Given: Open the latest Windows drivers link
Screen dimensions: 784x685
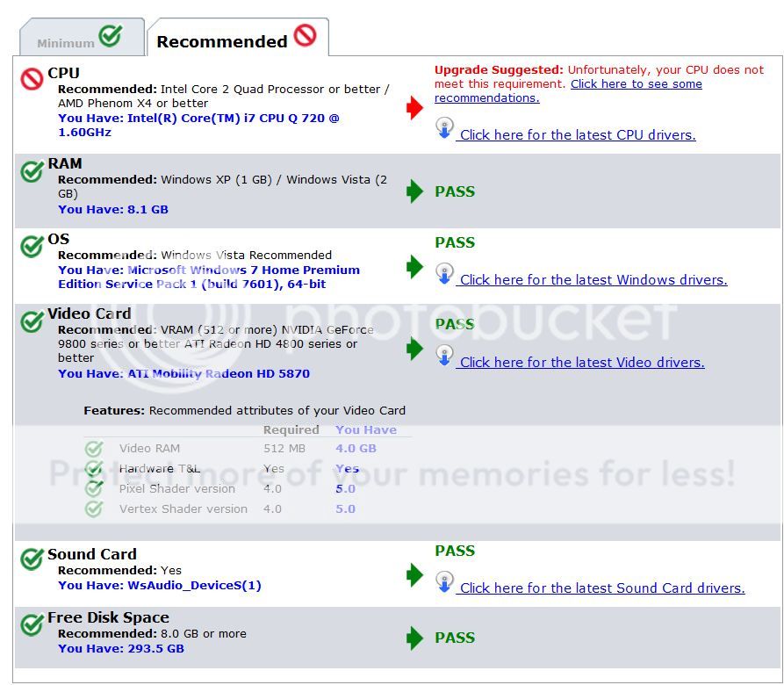Looking at the screenshot, I should pos(593,280).
